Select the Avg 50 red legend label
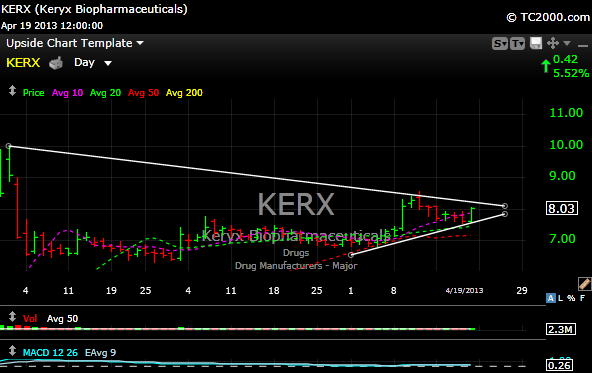592x373 pixels. click(143, 92)
